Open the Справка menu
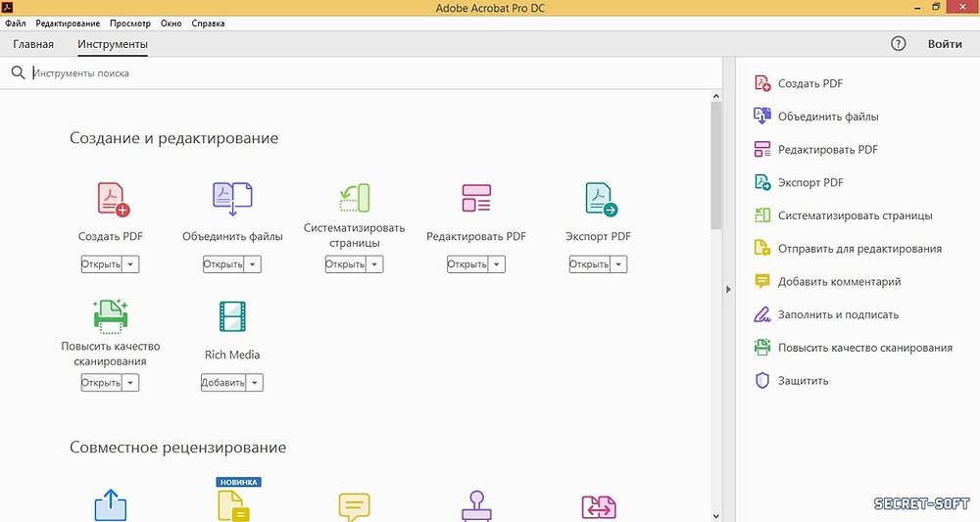The width and height of the screenshot is (980, 522). click(x=208, y=24)
